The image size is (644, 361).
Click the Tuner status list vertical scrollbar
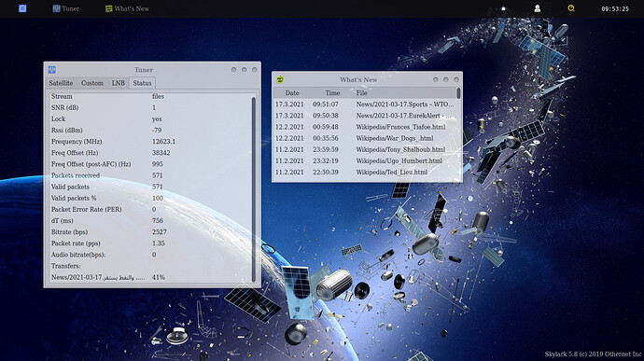tap(254, 189)
